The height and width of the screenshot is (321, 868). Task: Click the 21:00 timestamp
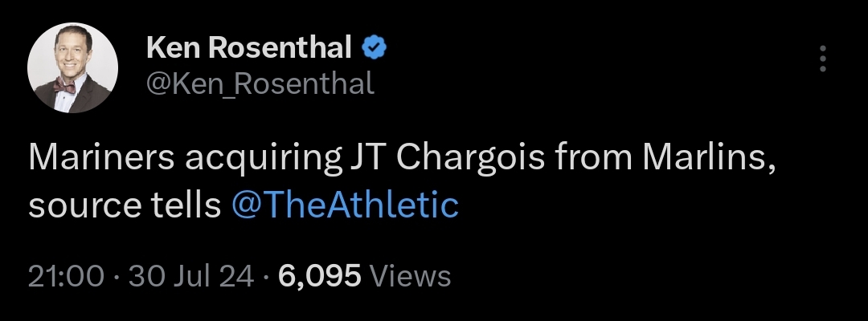pyautogui.click(x=65, y=276)
